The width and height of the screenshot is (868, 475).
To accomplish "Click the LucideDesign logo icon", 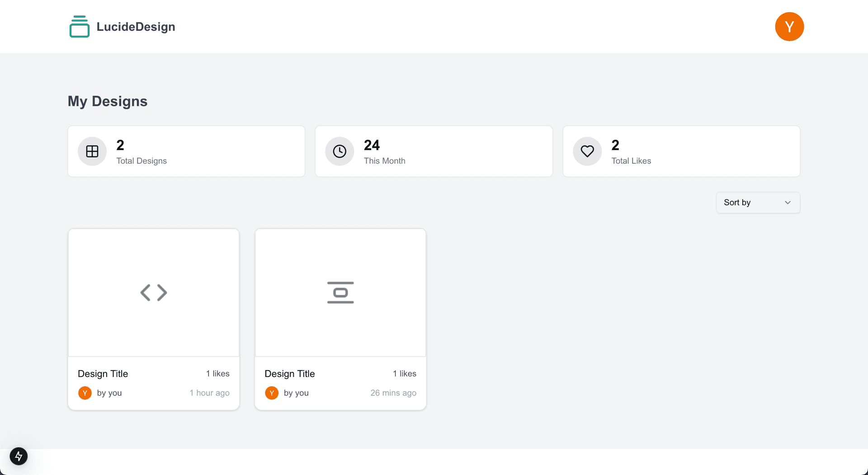I will click(x=80, y=27).
